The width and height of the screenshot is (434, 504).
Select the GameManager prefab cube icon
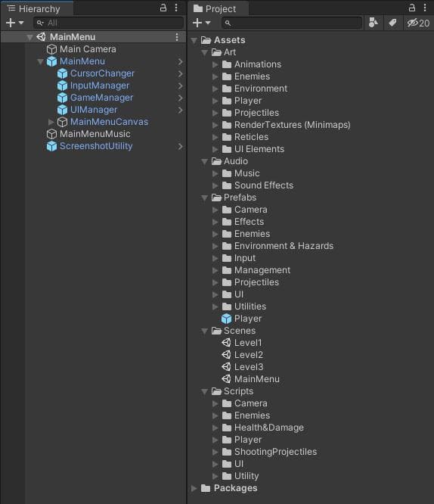point(62,98)
